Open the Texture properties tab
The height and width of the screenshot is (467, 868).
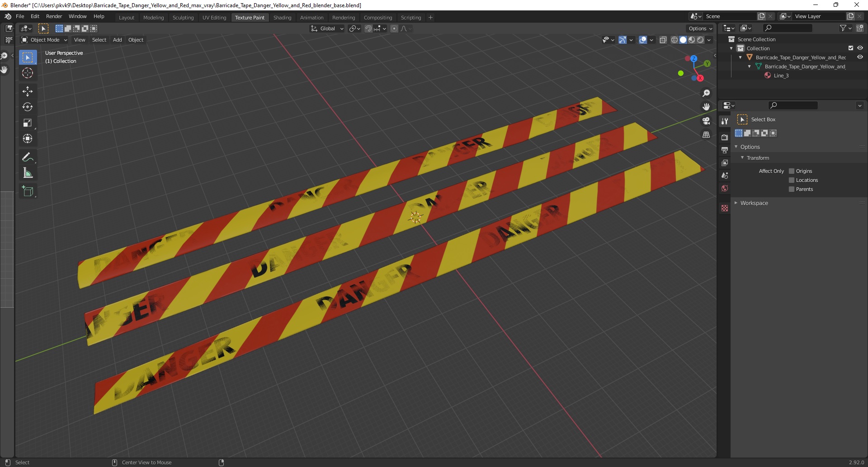tap(725, 208)
